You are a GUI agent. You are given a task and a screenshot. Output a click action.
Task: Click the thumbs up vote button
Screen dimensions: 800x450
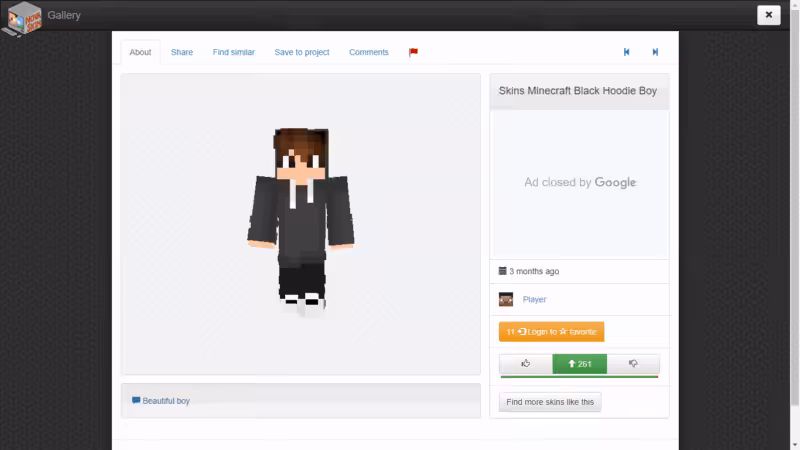pos(526,364)
